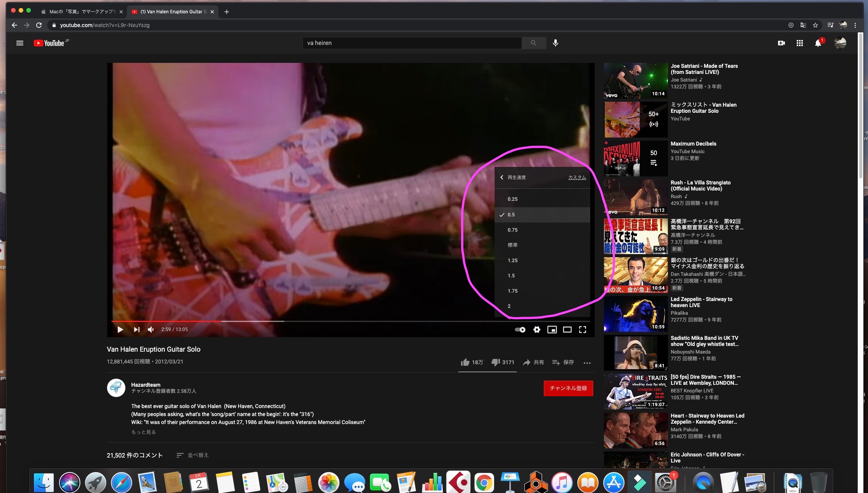Activate the miniplayer icon
868x493 pixels.
[x=552, y=330]
